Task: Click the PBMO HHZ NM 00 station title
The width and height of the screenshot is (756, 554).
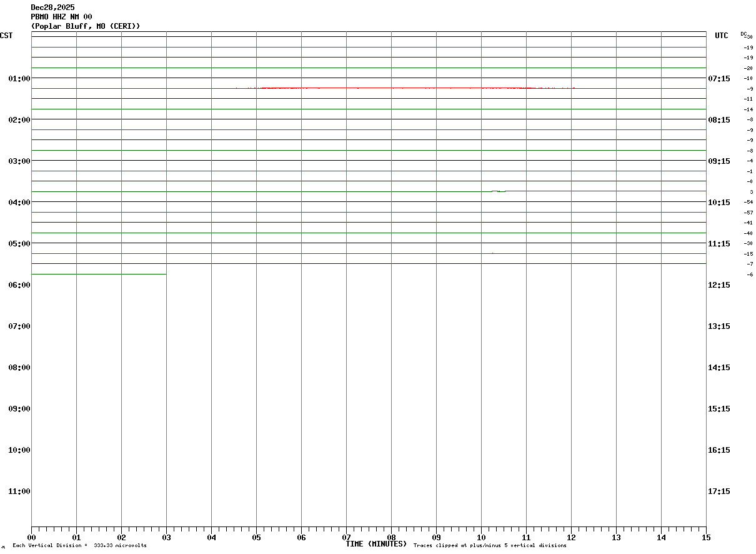Action: pos(61,17)
